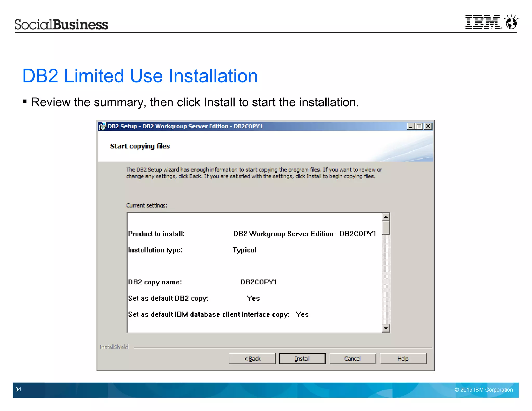Click 'Set as default DB2 copy:' label

coord(168,299)
